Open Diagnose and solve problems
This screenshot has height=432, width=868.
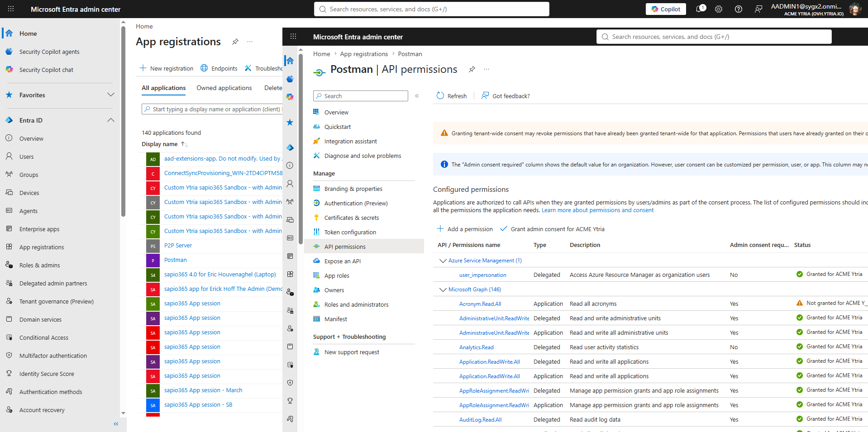(x=364, y=156)
